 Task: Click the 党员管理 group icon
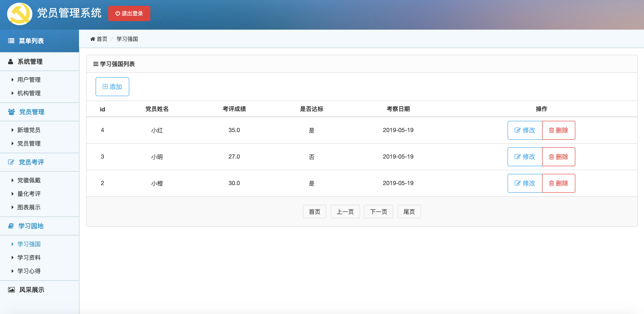click(x=11, y=112)
